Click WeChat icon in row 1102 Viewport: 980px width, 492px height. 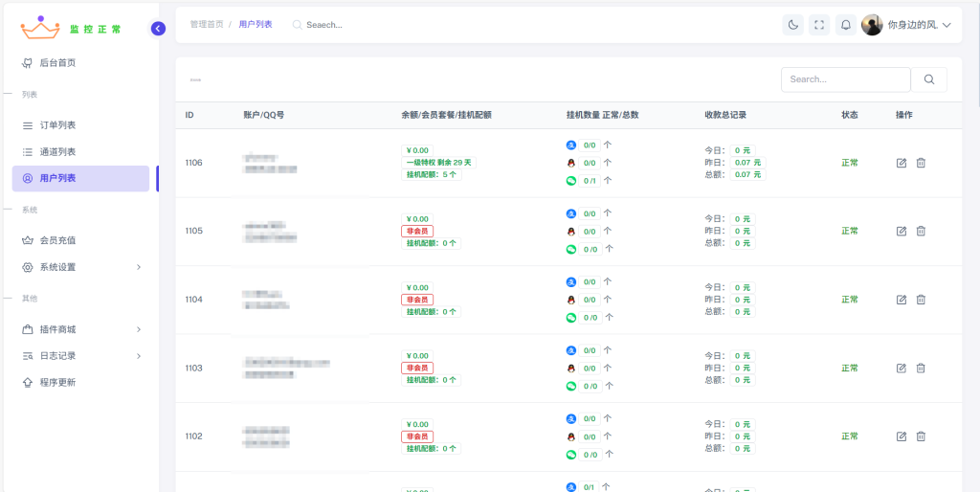(x=570, y=455)
